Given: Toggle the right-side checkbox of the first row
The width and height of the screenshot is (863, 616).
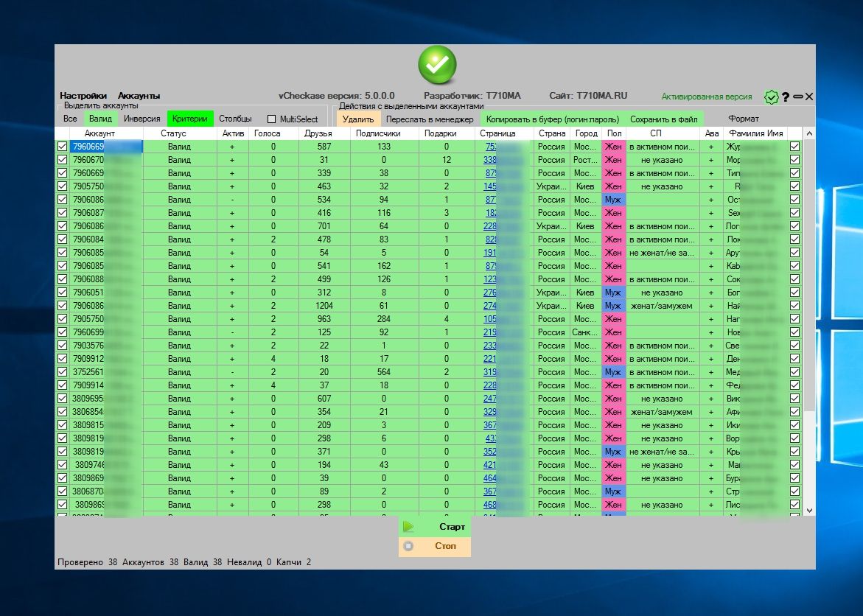Looking at the screenshot, I should click(794, 147).
